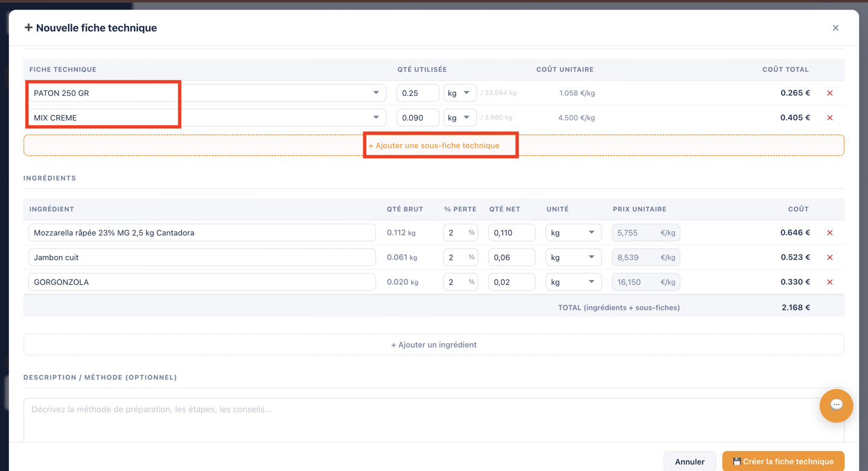868x471 pixels.
Task: Remove the Mozzarella râpée ingredient row
Action: click(829, 233)
